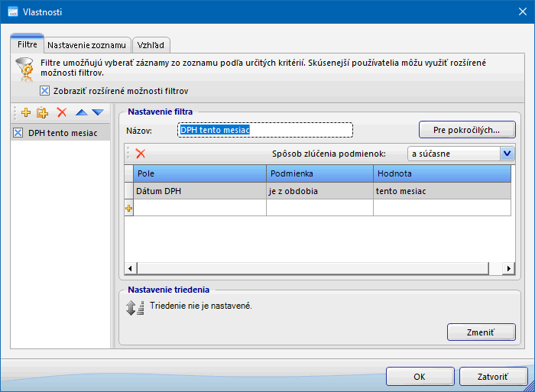Move the filter up with the up arrow
This screenshot has width=535, height=392.
point(81,112)
